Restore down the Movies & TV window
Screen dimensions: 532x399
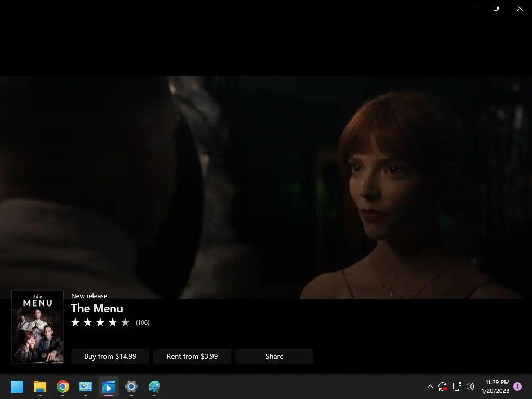point(496,8)
